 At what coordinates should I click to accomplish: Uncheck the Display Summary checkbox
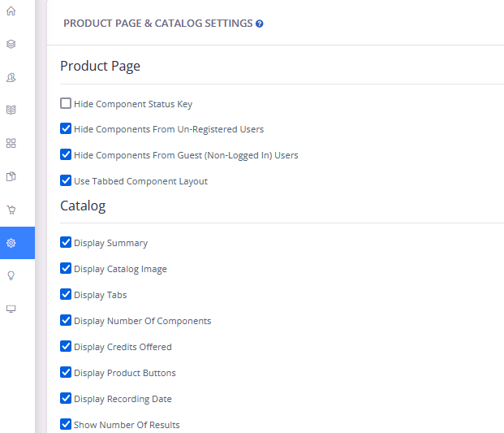66,242
